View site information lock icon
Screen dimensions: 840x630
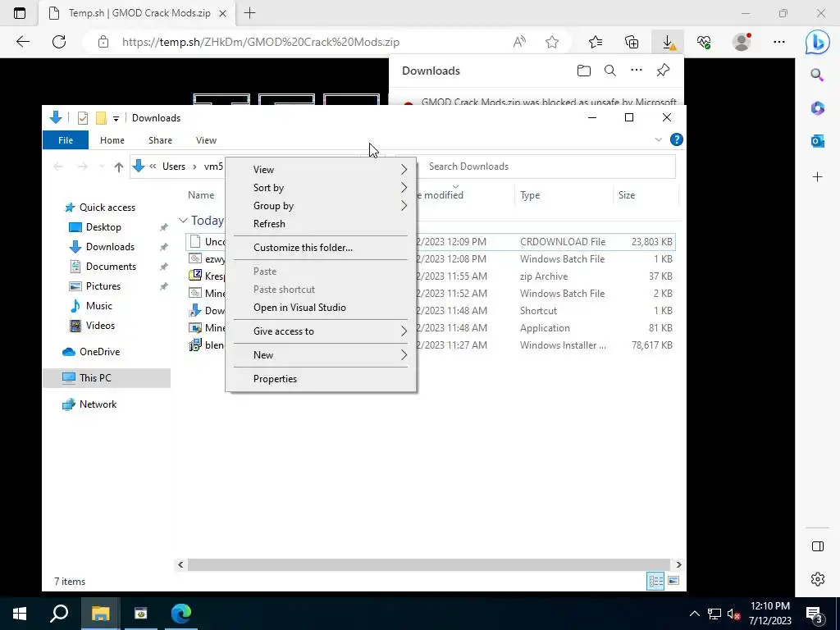[103, 42]
